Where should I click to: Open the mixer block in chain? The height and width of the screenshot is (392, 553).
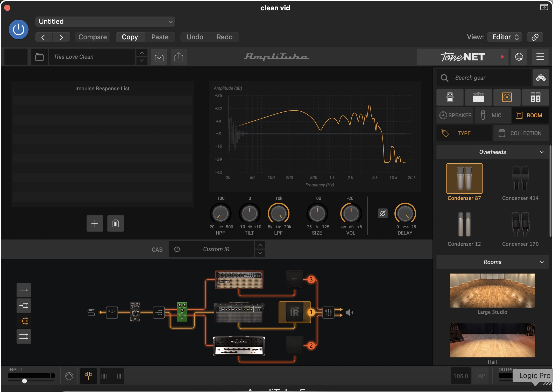[328, 313]
